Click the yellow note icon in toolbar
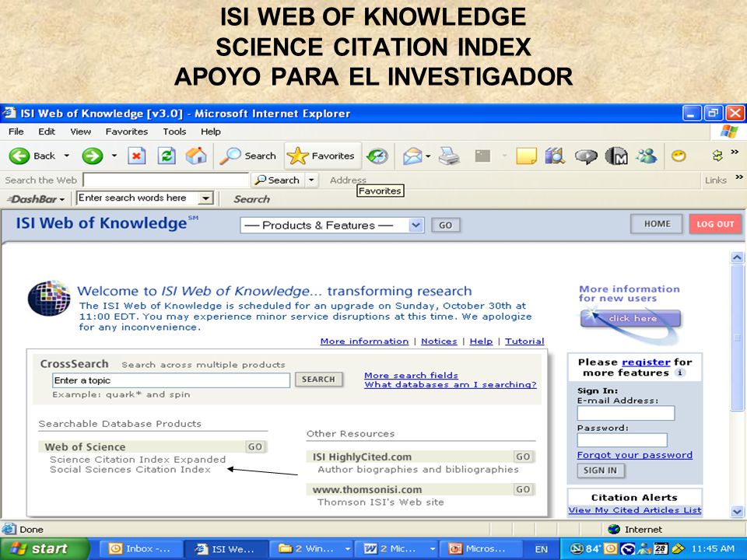The height and width of the screenshot is (560, 747). tap(527, 156)
